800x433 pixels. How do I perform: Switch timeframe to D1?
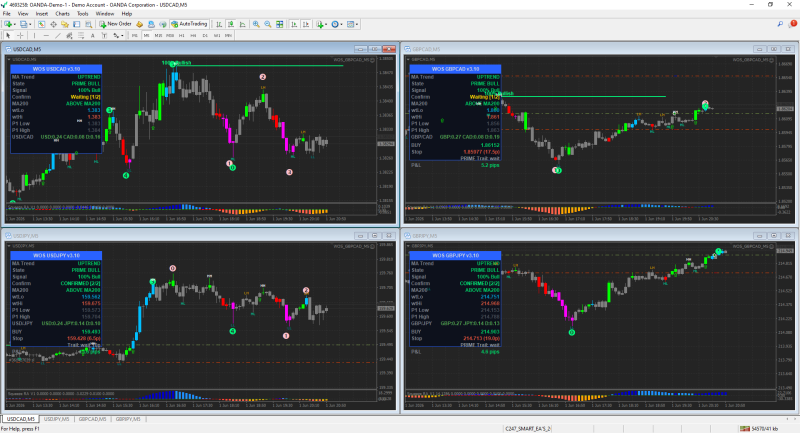pos(205,36)
